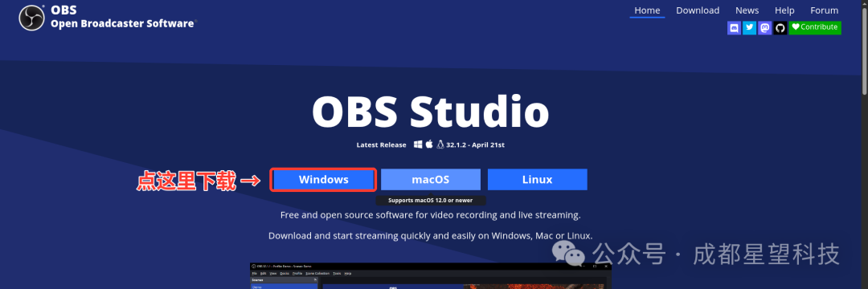The image size is (868, 289).
Task: Click the OBS Studio heading
Action: (x=431, y=112)
